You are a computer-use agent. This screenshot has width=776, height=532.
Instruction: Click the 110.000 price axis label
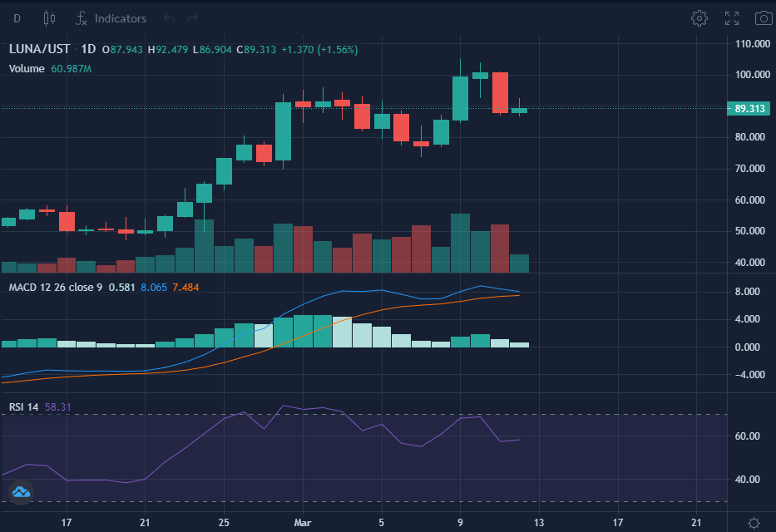753,44
